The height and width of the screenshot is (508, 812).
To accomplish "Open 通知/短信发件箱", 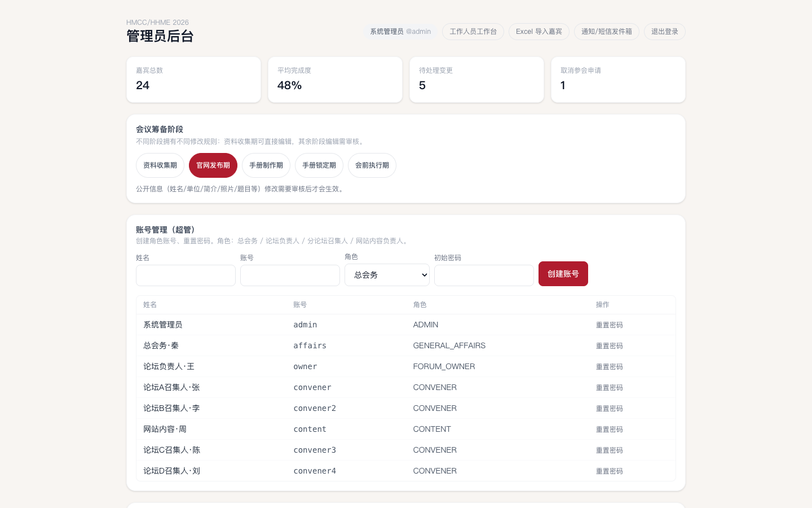I will click(606, 32).
